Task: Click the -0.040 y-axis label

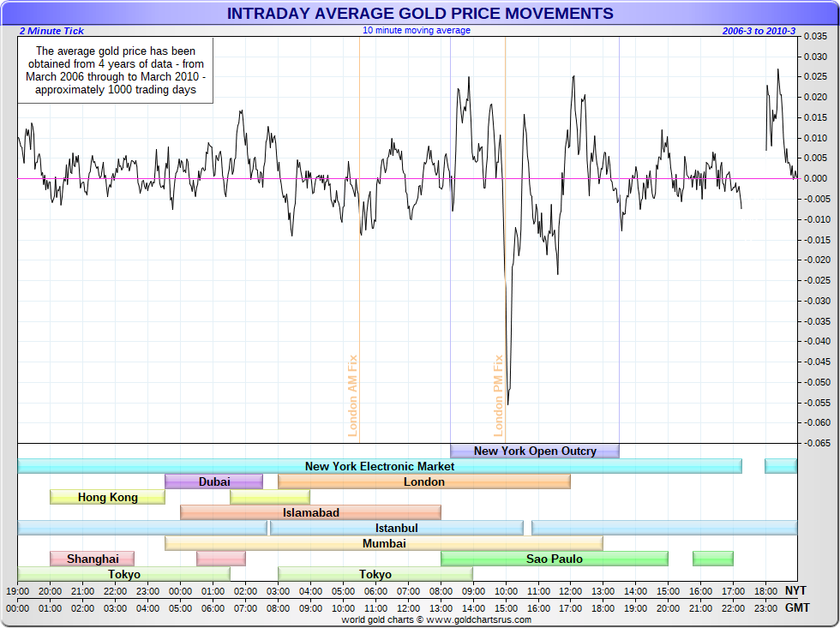Action: (x=815, y=342)
